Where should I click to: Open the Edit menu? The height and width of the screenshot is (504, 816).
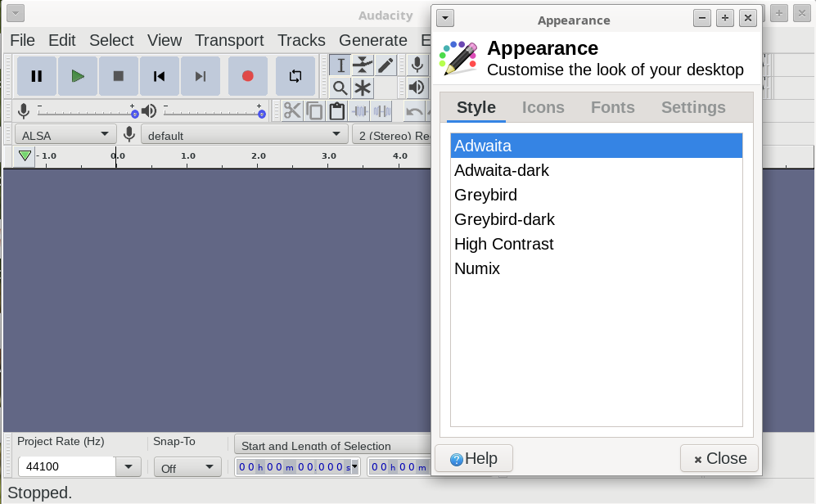coord(62,40)
